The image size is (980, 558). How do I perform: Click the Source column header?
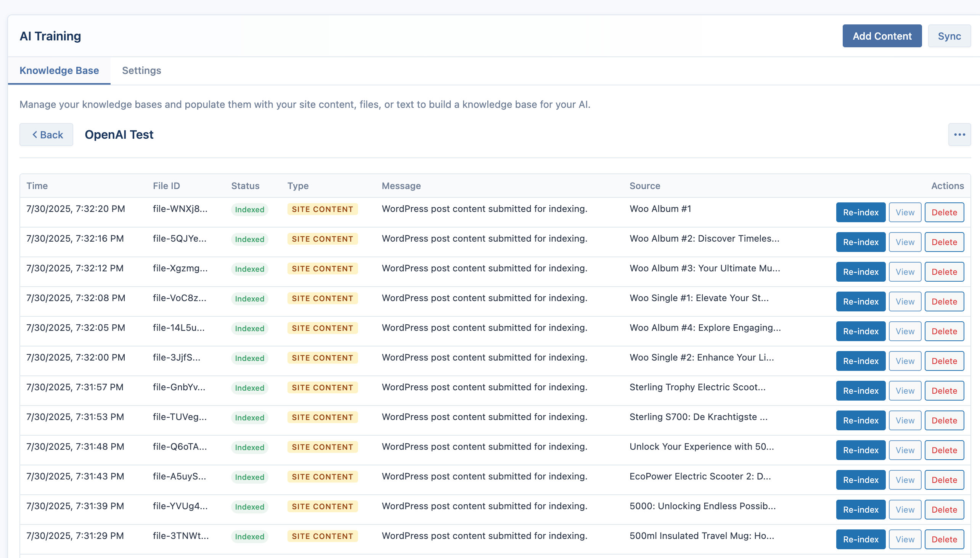point(645,186)
